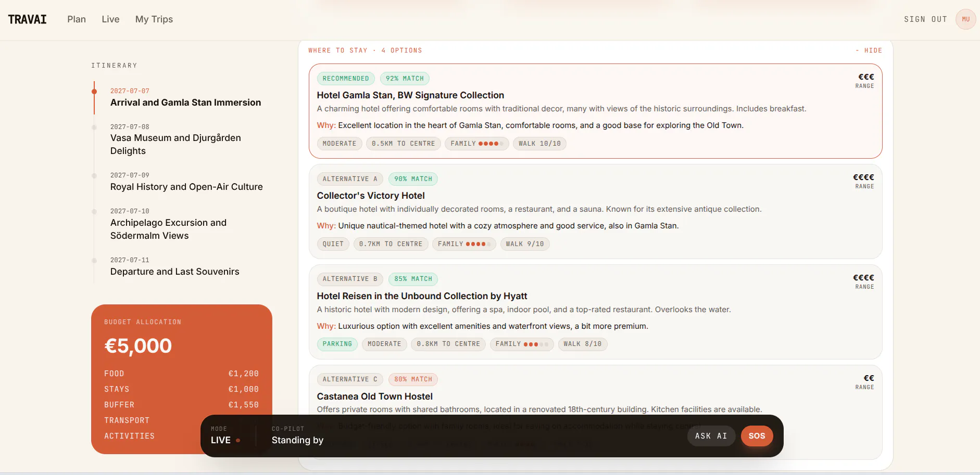
Task: Click MODERATE tag on Hotel Gamla Stan
Action: (x=340, y=144)
